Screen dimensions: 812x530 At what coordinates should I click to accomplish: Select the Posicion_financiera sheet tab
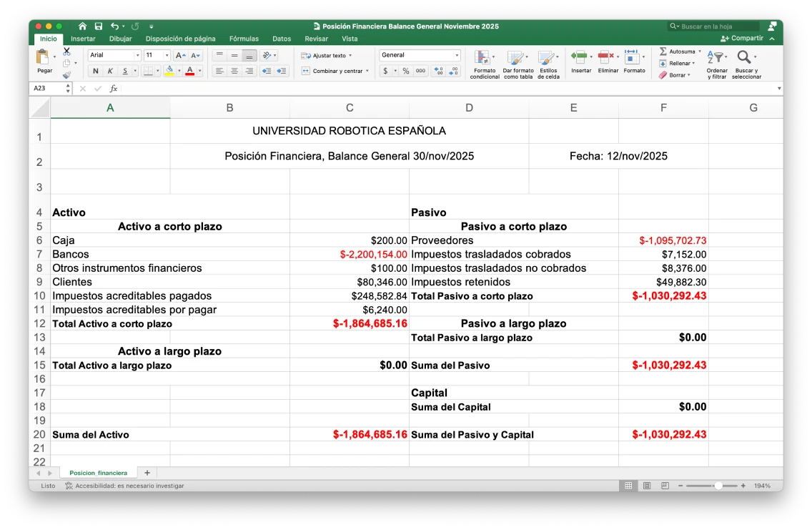(97, 473)
